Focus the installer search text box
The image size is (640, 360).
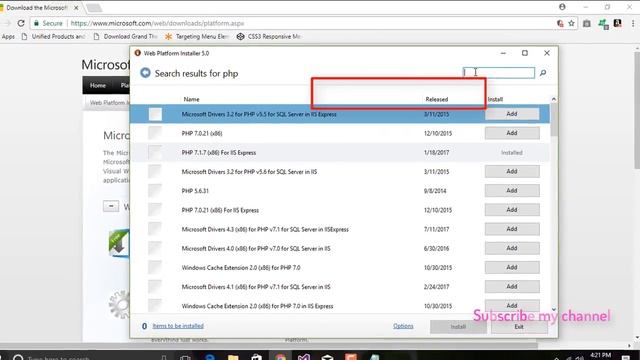498,73
